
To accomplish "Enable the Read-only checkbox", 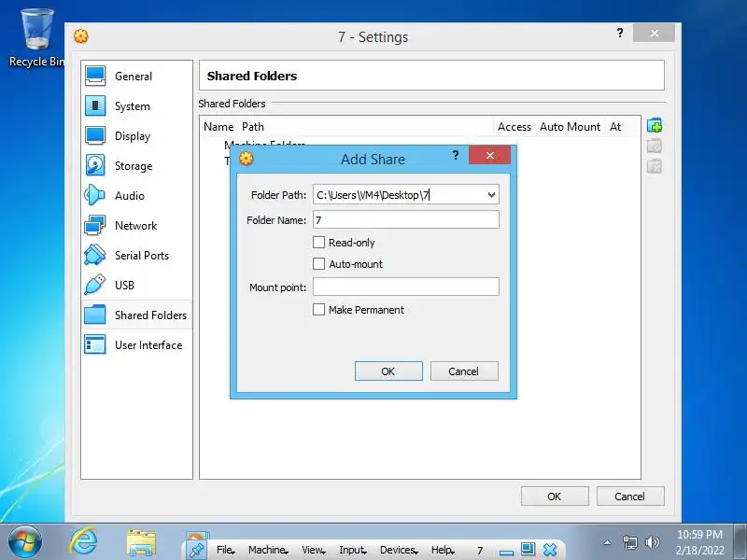I will [318, 243].
